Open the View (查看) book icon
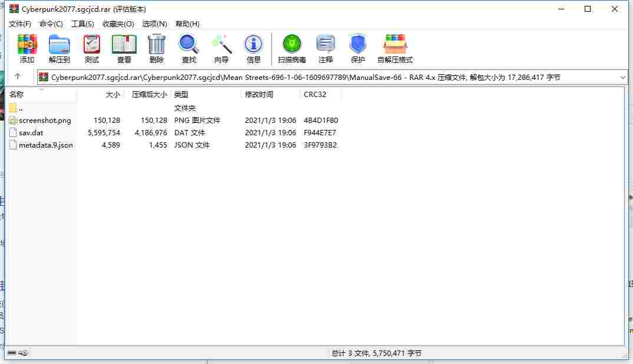Viewport: 633px width, 364px height. tap(124, 44)
